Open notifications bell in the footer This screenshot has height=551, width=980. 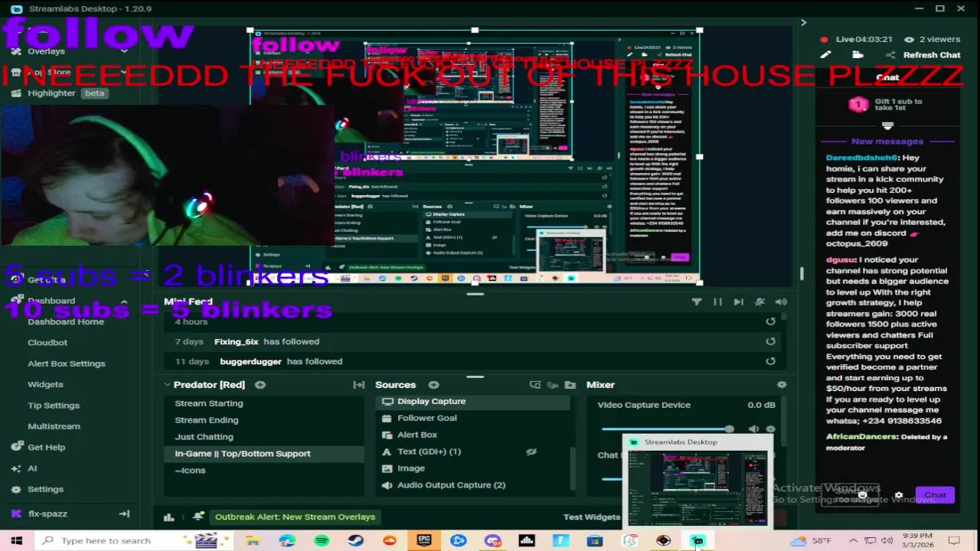click(198, 517)
